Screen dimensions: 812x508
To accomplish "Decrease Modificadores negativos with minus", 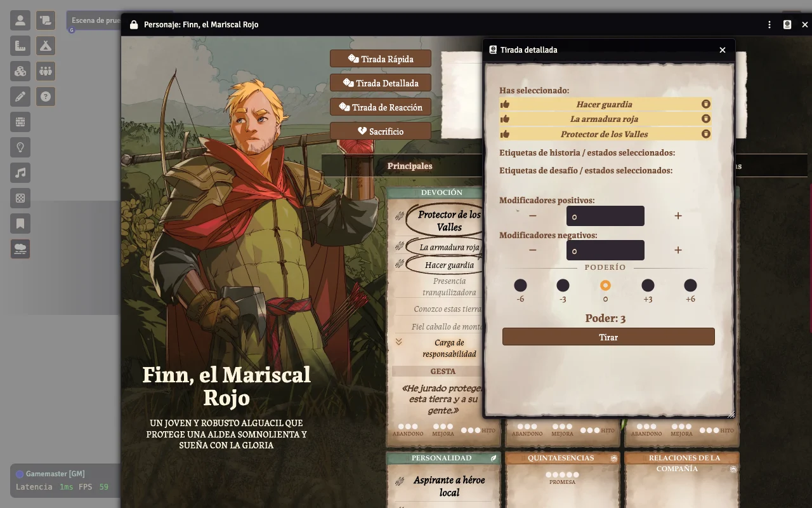I will click(533, 250).
